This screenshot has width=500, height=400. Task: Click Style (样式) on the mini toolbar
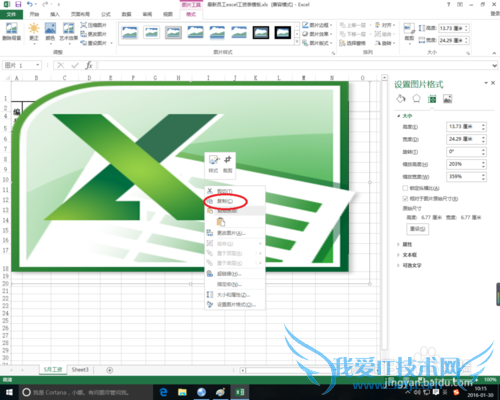coord(213,164)
